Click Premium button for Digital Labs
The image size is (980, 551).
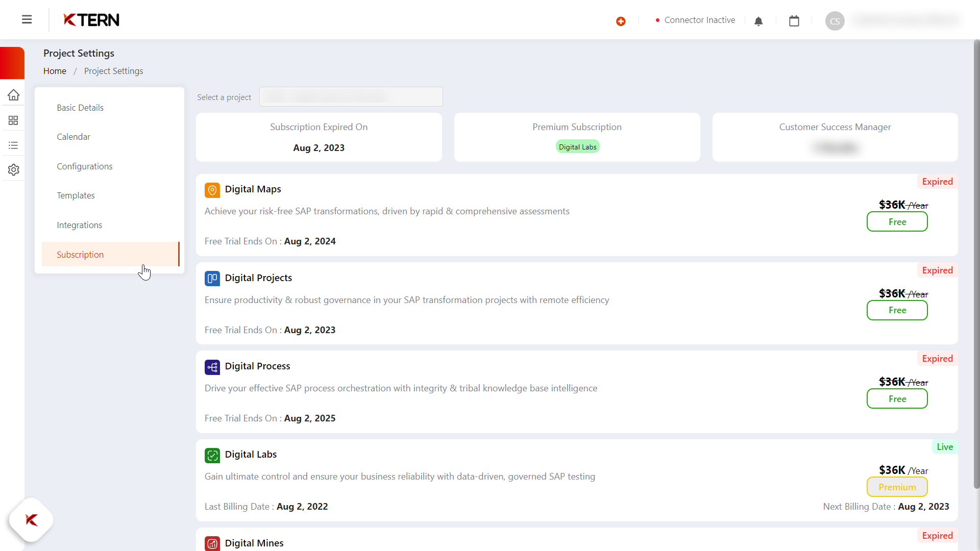point(897,487)
